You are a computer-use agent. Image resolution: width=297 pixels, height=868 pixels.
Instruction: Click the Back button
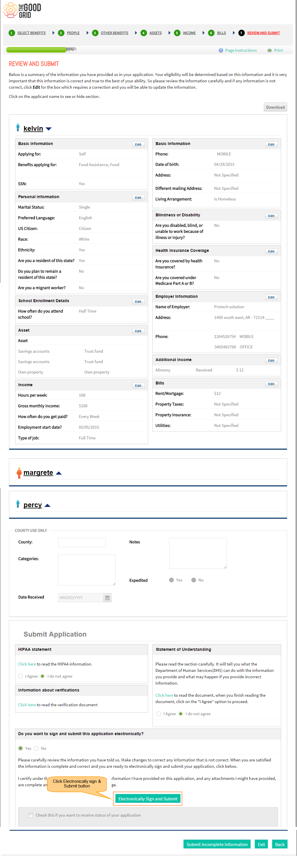pos(279,844)
